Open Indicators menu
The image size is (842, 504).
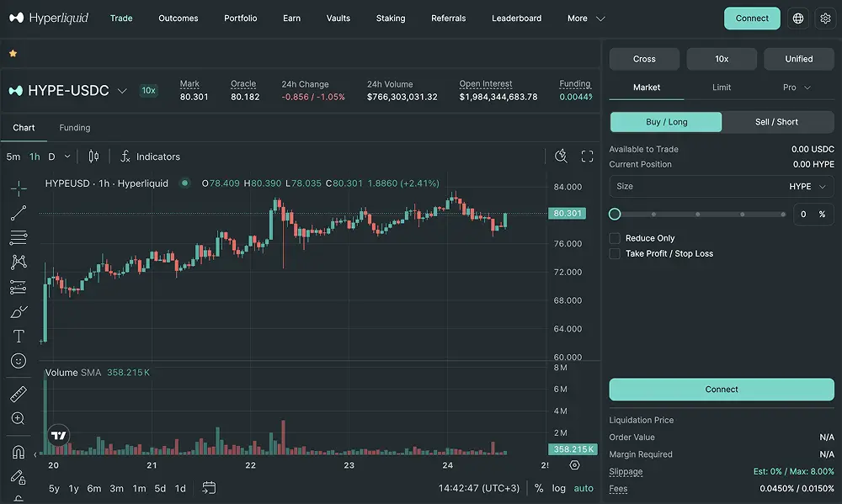151,157
